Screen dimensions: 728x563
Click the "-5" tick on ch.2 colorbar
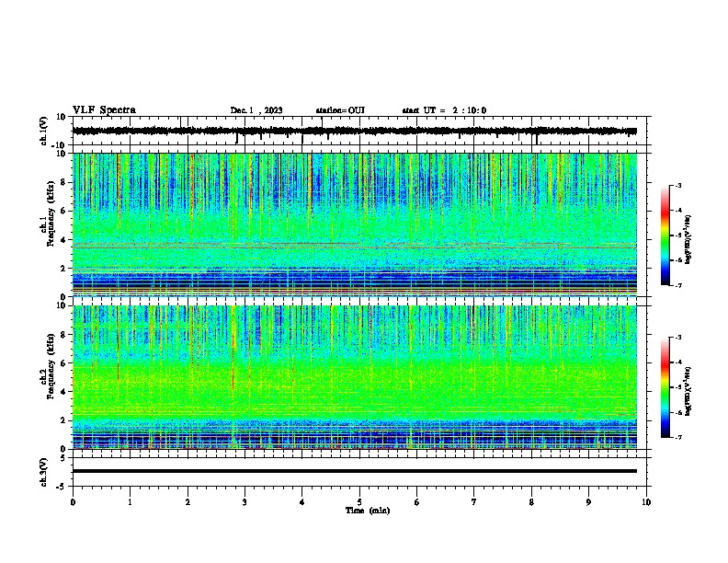(x=678, y=387)
